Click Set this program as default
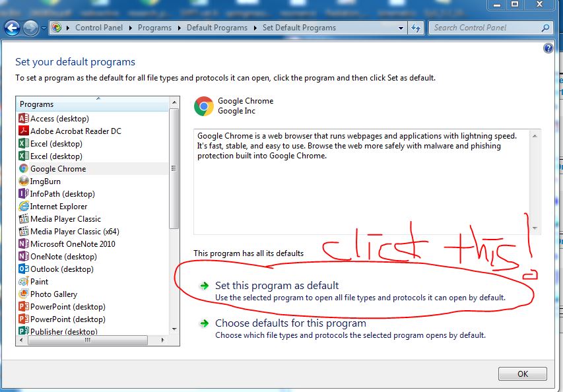 click(x=277, y=285)
